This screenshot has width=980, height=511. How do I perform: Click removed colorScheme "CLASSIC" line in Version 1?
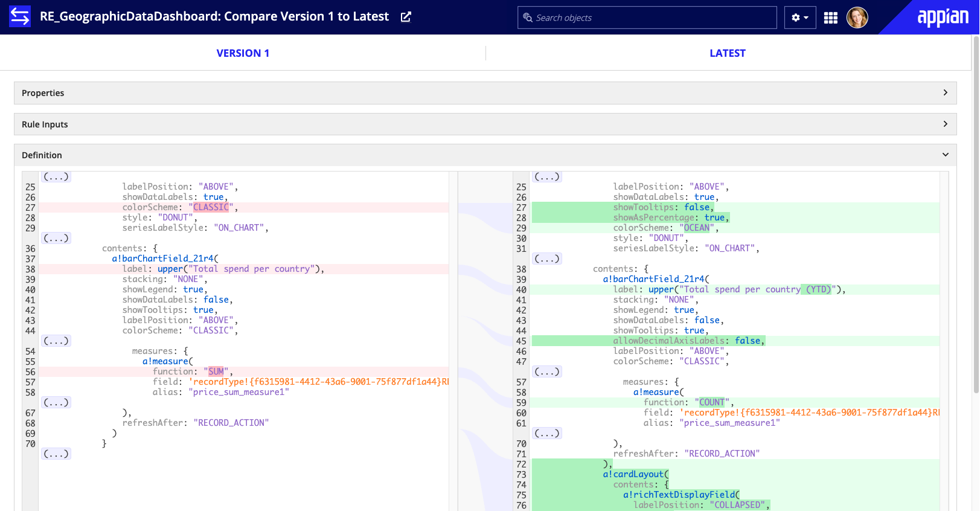coord(244,207)
